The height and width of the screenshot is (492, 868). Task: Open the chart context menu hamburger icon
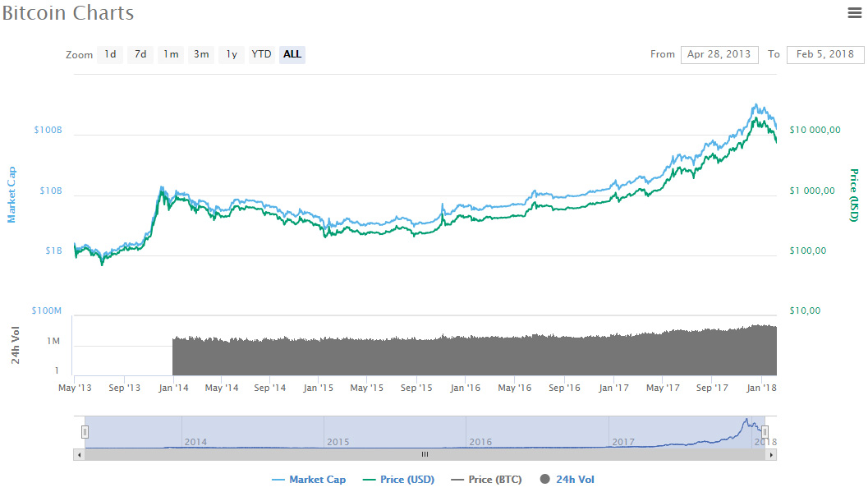(855, 12)
